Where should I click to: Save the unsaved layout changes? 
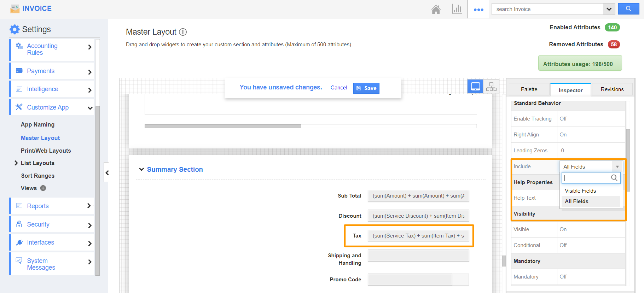click(366, 88)
